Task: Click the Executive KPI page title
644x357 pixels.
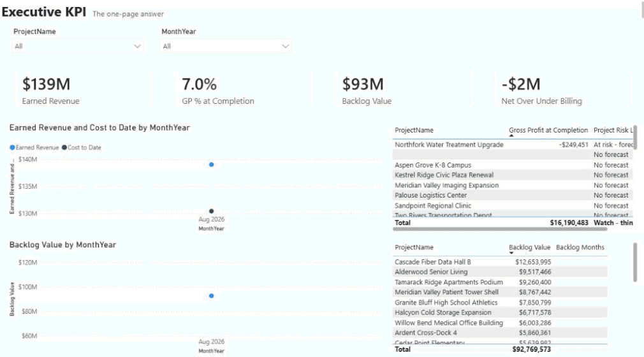Action: (x=44, y=12)
